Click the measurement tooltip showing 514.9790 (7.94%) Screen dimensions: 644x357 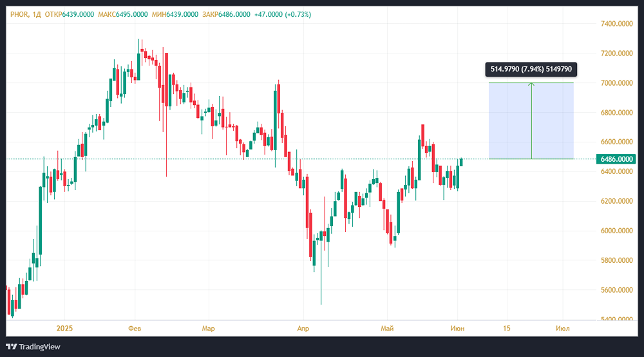(x=531, y=69)
